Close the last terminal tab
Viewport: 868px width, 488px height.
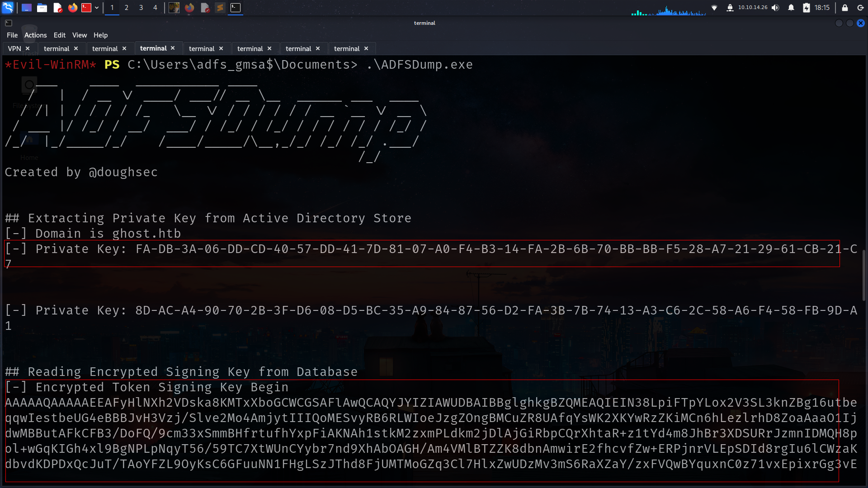coord(366,48)
